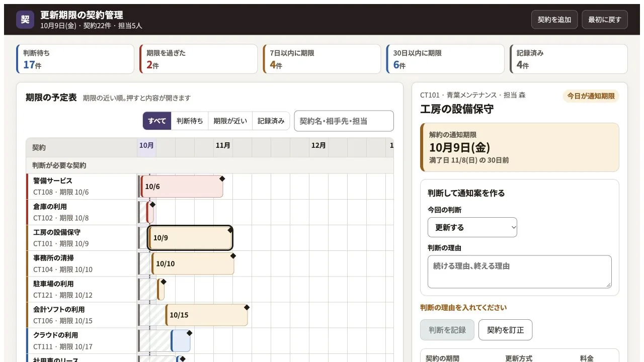Open the 7日以内に期限 4件 summary card

[322, 59]
